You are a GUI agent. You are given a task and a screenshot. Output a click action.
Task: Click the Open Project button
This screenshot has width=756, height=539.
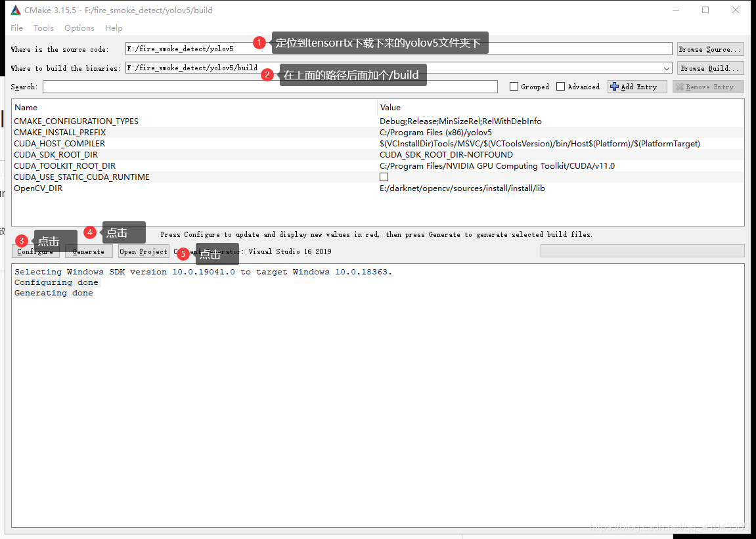point(143,251)
